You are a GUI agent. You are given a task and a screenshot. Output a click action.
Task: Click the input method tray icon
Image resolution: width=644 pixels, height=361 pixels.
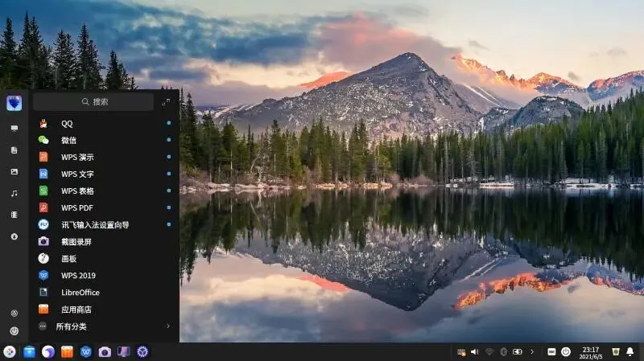pyautogui.click(x=461, y=352)
